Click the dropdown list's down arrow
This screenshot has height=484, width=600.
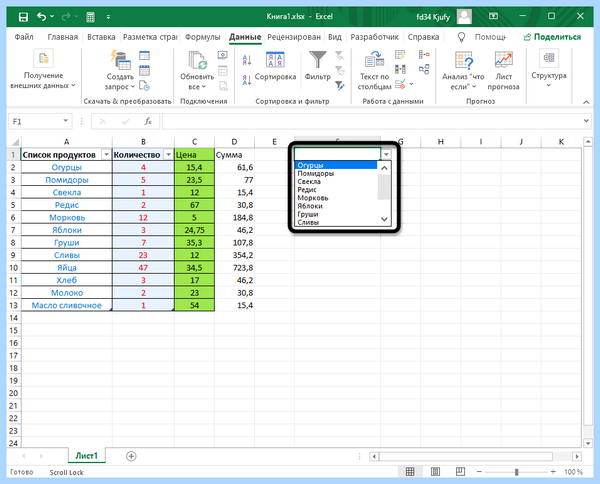(x=384, y=219)
